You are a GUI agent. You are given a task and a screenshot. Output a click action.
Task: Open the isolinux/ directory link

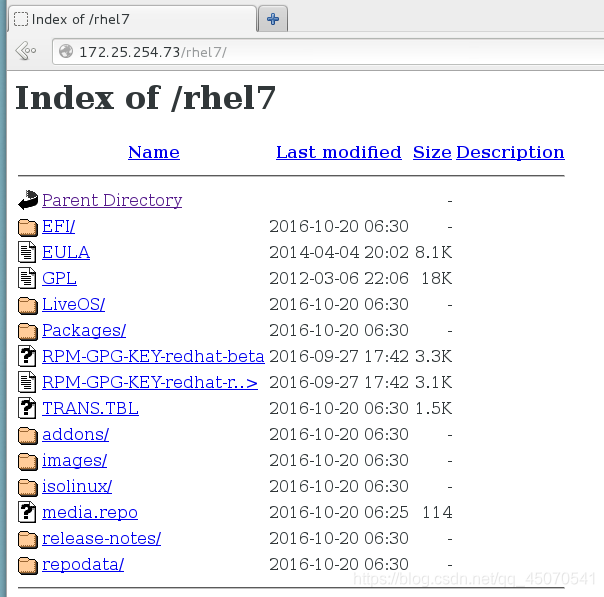click(77, 486)
